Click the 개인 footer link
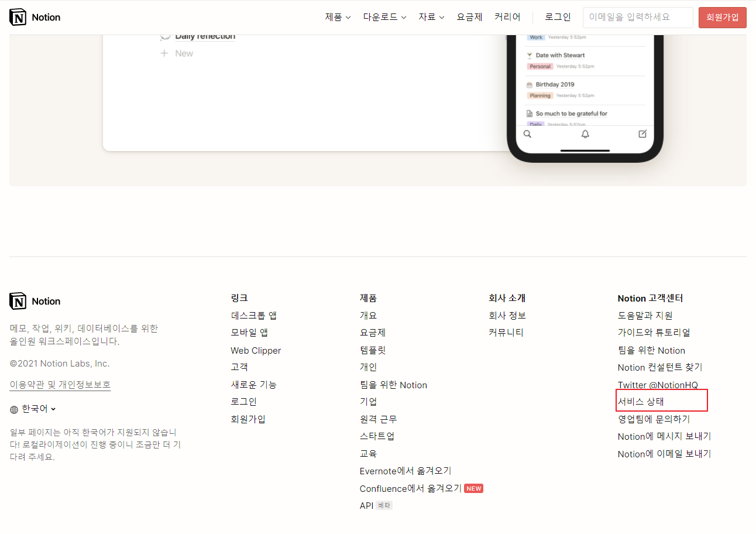Screen dimensions: 756x534 (x=368, y=367)
